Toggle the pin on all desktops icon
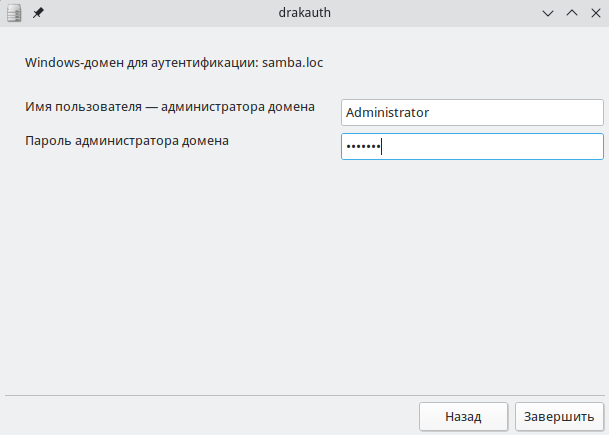 (x=38, y=13)
